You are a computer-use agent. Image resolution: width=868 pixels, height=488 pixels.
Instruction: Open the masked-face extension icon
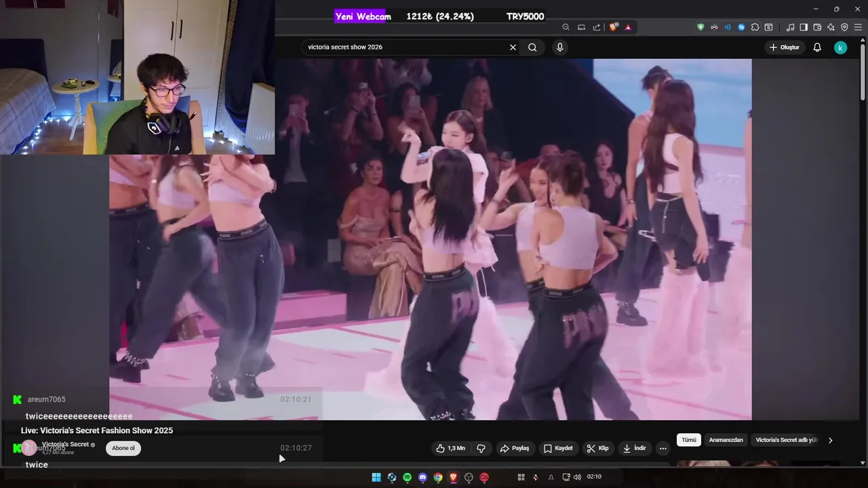point(714,27)
